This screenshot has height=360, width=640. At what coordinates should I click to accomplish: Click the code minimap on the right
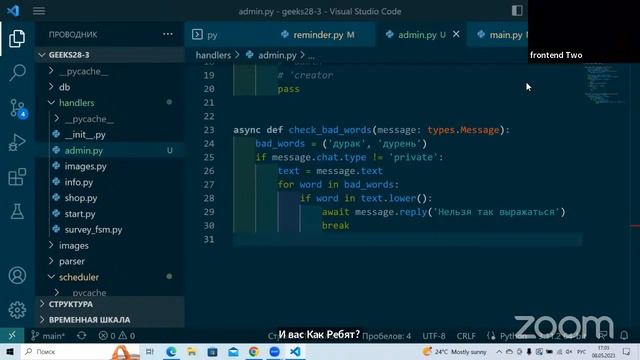(605, 84)
